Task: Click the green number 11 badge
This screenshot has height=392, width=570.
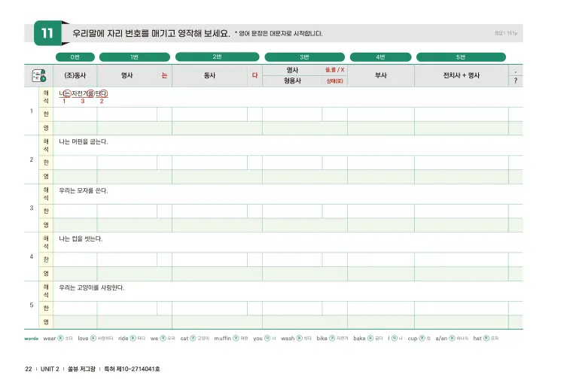Action: pyautogui.click(x=47, y=33)
